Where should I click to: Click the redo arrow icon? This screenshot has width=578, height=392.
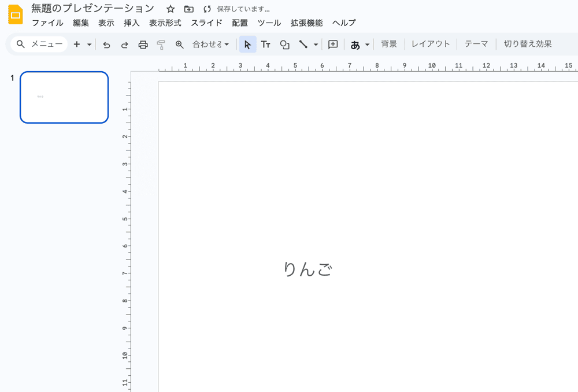tap(124, 45)
